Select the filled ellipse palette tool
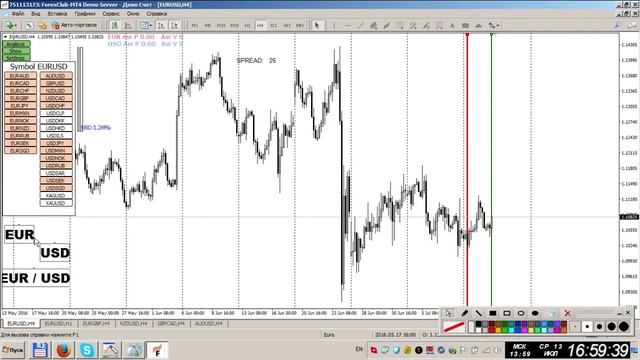The height and width of the screenshot is (360, 640). [x=535, y=313]
